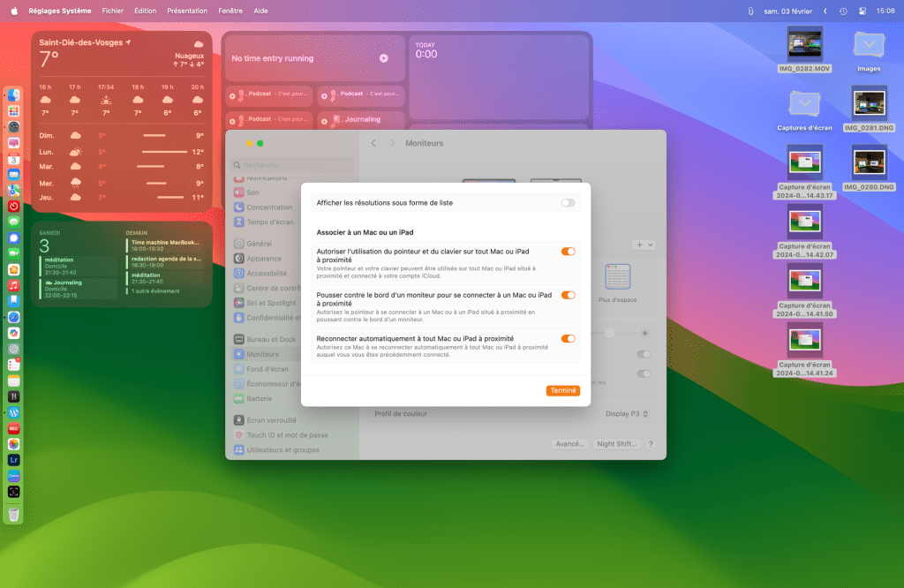The width and height of the screenshot is (904, 588).
Task: Open the Display P3 color profile dropdown
Action: 628,413
